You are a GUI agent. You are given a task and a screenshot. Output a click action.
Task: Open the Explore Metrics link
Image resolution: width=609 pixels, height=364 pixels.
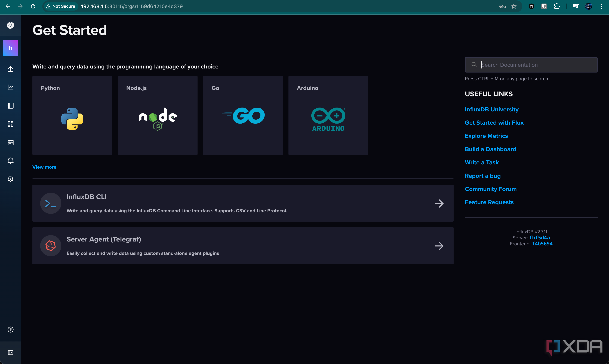(x=486, y=136)
